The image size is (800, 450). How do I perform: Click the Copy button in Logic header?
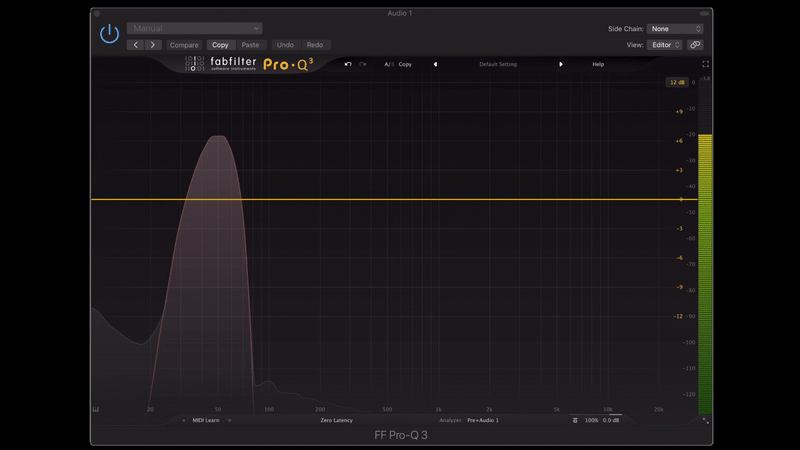220,45
